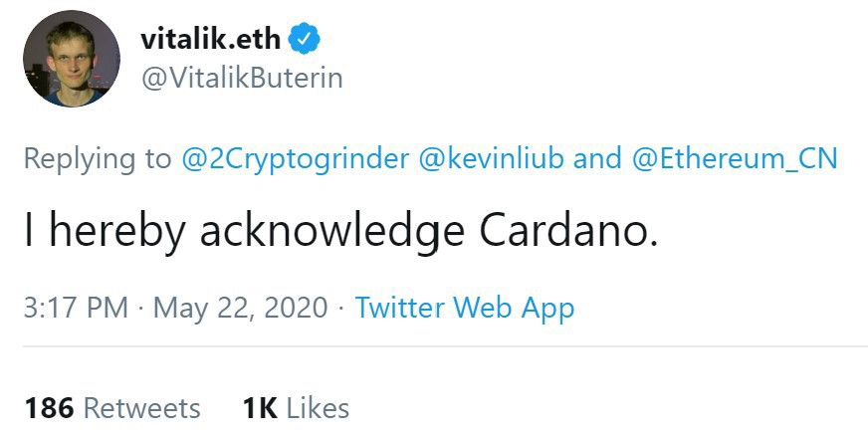The image size is (868, 438).
Task: Click the vitalik.eth display name
Action: 211,39
